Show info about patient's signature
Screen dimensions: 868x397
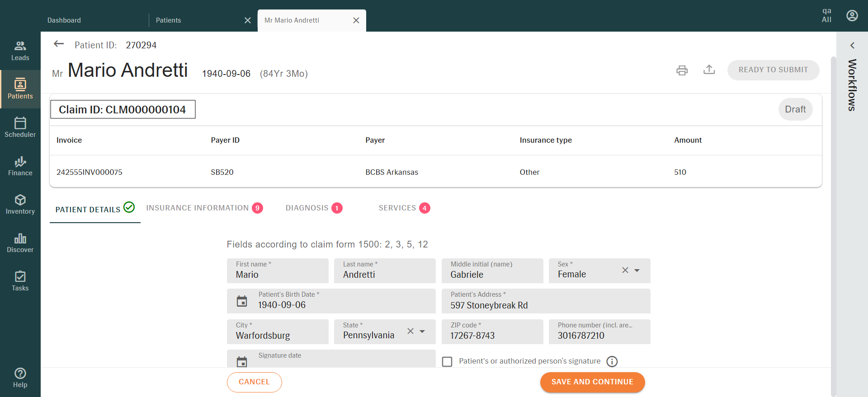pos(612,361)
